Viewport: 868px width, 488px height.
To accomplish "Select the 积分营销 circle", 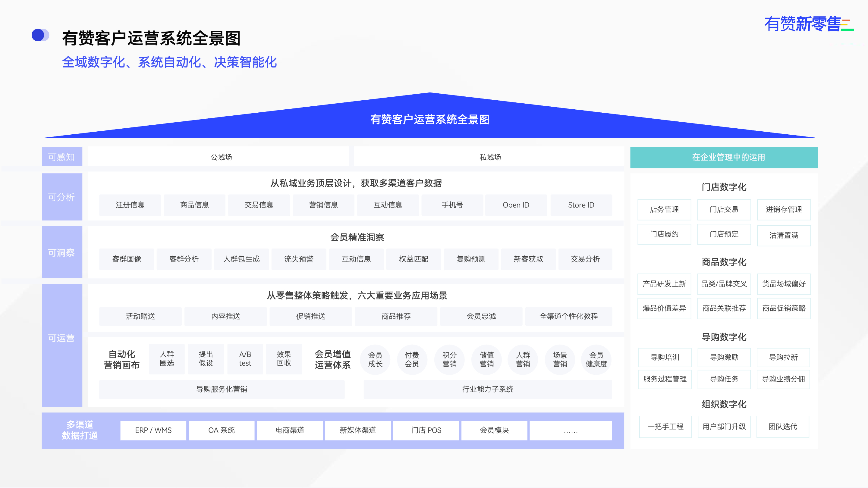I will point(449,359).
